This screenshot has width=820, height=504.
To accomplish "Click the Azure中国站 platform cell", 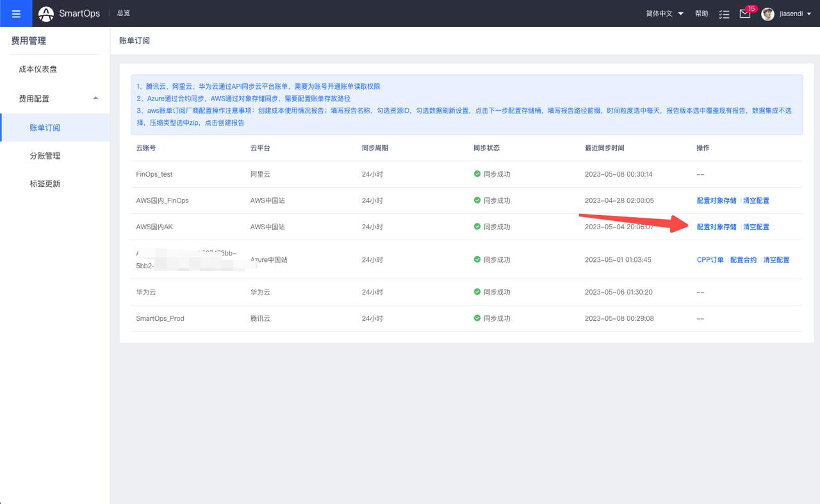I will [x=269, y=260].
